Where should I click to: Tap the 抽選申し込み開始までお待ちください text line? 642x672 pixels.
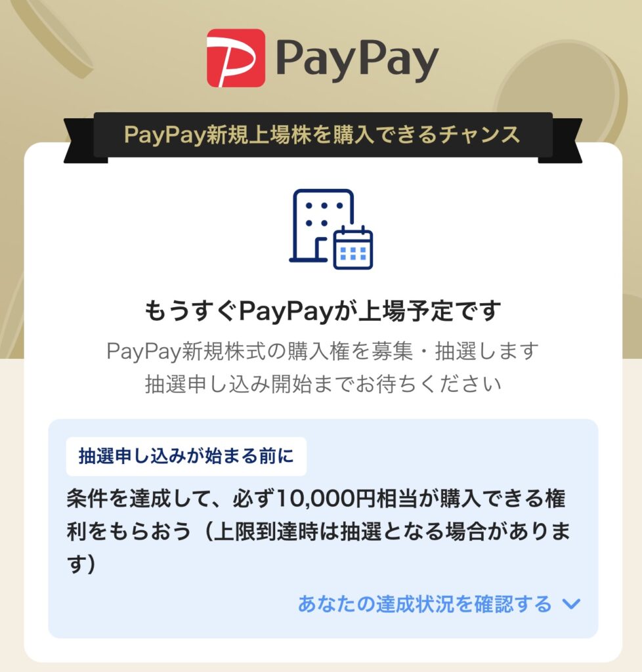pos(323,383)
